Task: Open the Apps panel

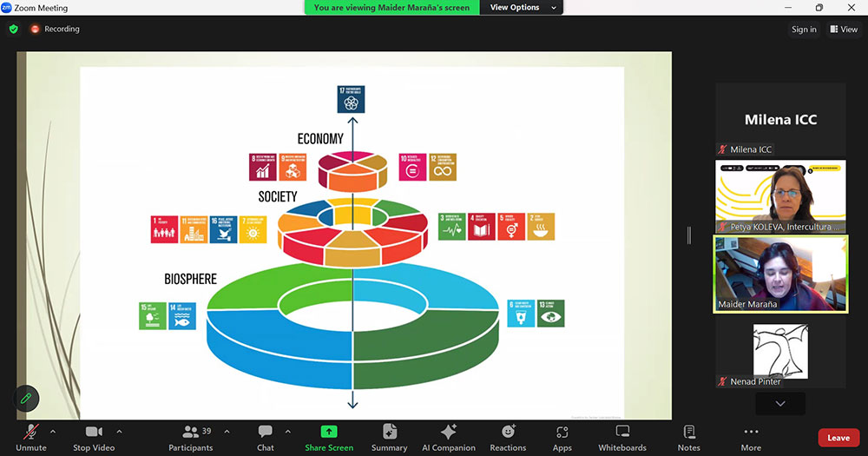Action: pyautogui.click(x=562, y=433)
